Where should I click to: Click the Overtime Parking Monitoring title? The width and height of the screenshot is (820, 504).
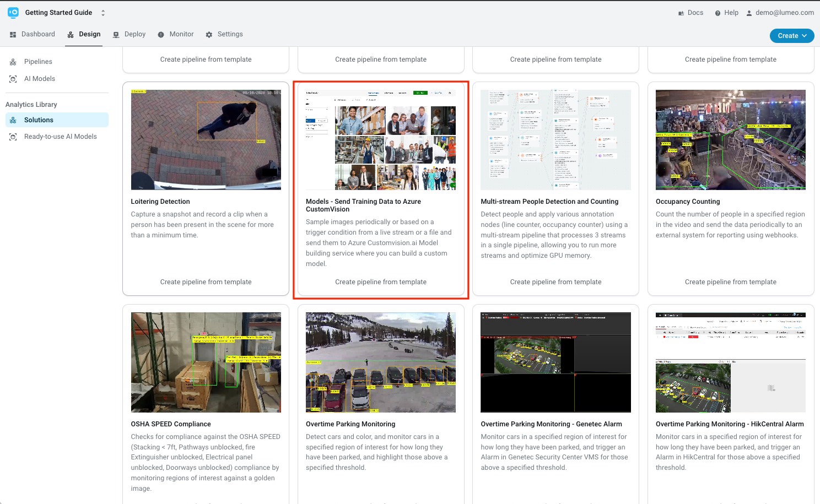pos(350,424)
